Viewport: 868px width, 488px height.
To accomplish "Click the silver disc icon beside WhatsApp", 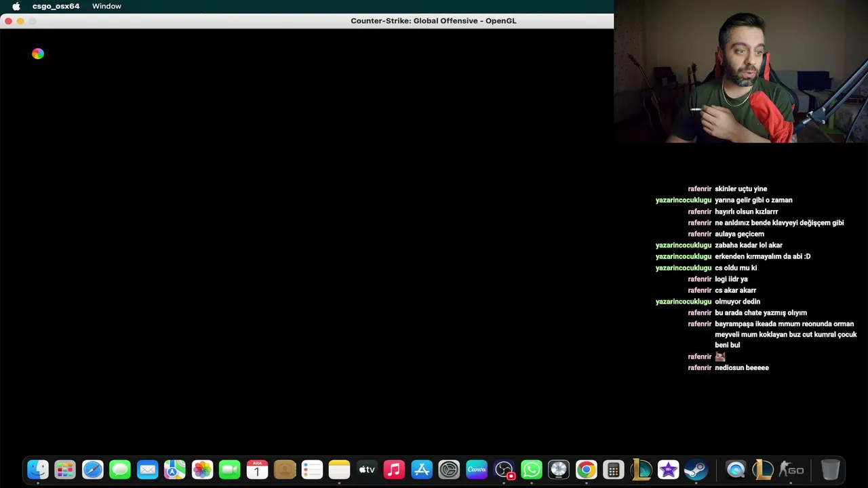I will click(x=559, y=470).
